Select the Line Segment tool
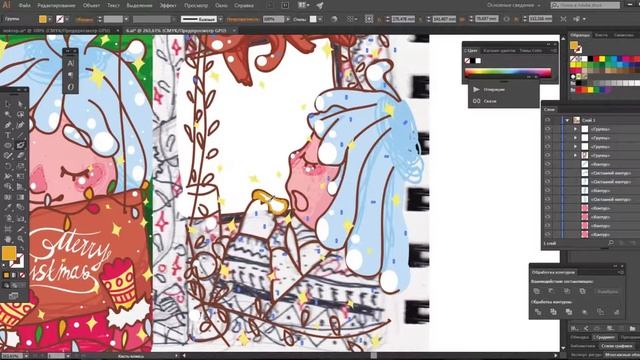The width and height of the screenshot is (640, 360). tap(20, 135)
